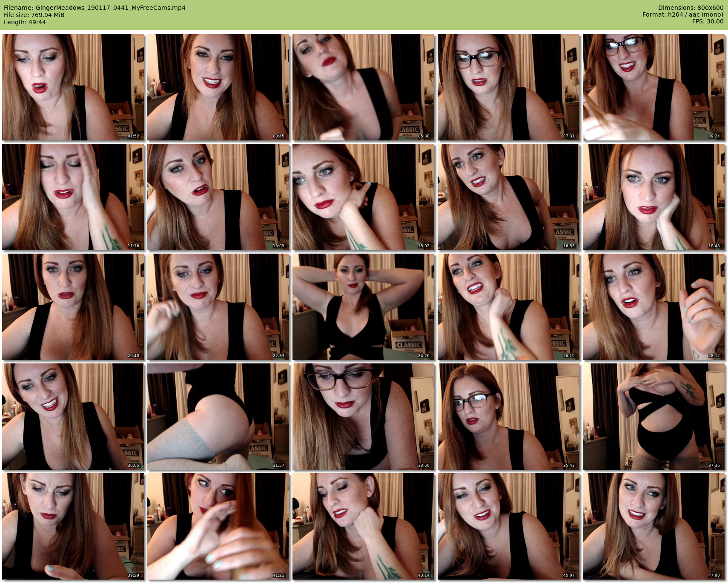This screenshot has height=583, width=728.
Task: Choose the frame with timestamp 31:57
Action: tap(218, 417)
